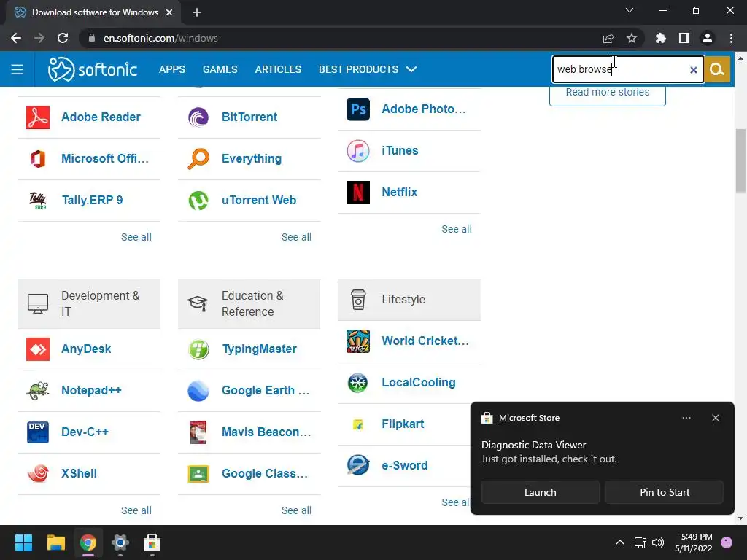The height and width of the screenshot is (560, 747).
Task: Click the Tally.ERP 9 icon
Action: [38, 200]
